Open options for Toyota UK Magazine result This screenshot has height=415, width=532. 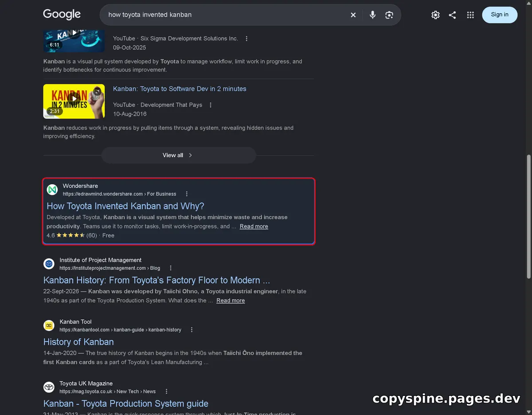(x=166, y=391)
